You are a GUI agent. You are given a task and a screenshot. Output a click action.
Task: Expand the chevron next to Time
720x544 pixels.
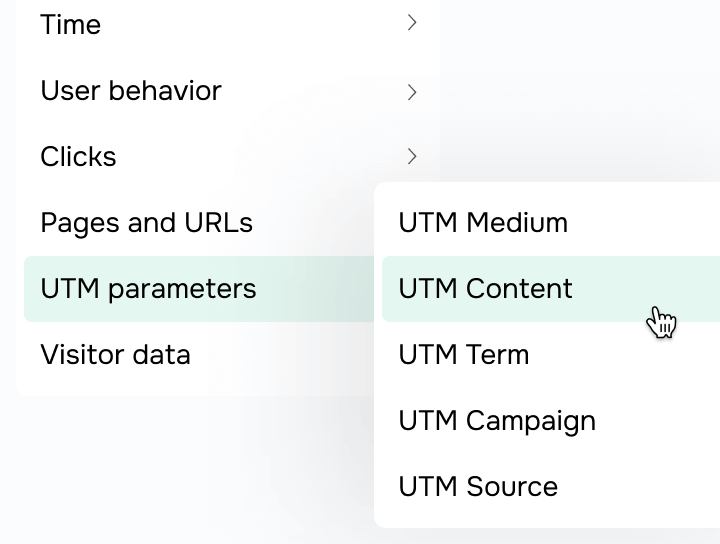(x=412, y=23)
